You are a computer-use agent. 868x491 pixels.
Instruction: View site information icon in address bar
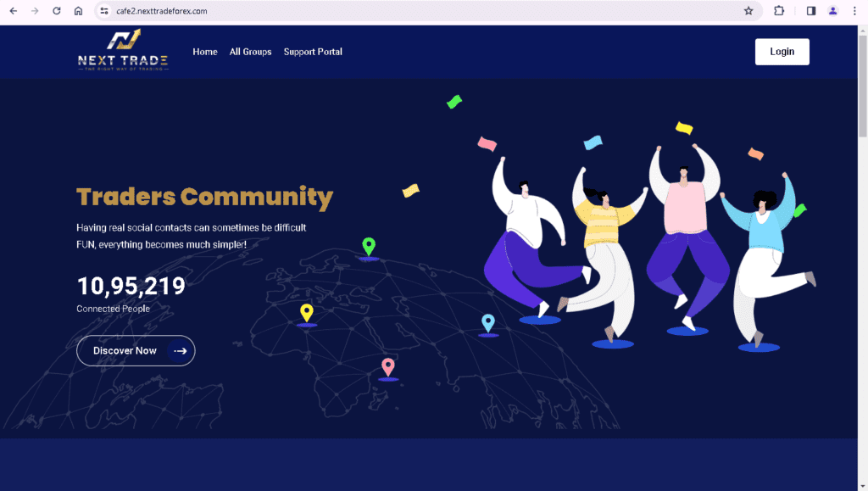[104, 11]
